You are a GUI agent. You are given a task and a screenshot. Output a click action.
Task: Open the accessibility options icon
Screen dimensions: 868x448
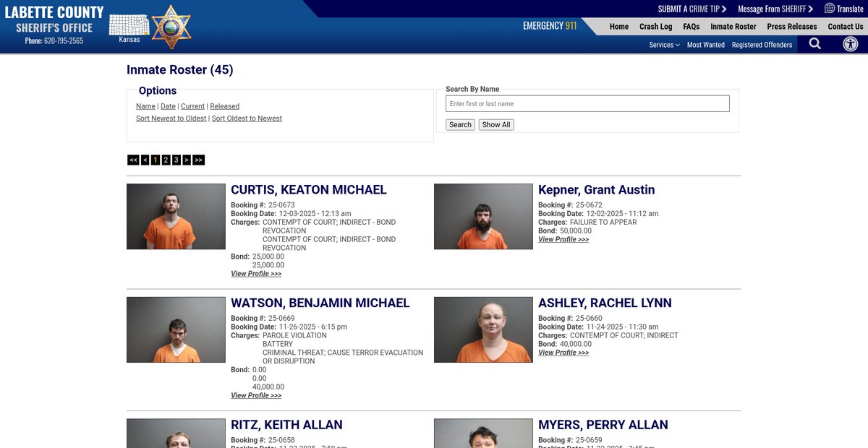(x=851, y=44)
